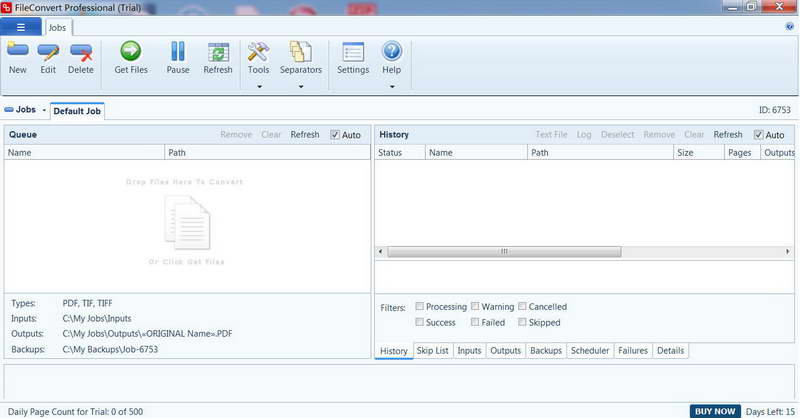Image resolution: width=800 pixels, height=418 pixels.
Task: Switch to the Scheduler tab
Action: click(x=590, y=351)
